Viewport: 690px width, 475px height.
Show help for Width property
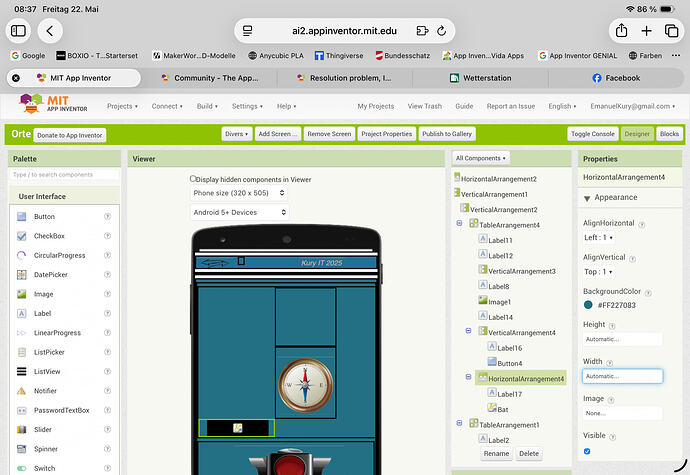(609, 363)
